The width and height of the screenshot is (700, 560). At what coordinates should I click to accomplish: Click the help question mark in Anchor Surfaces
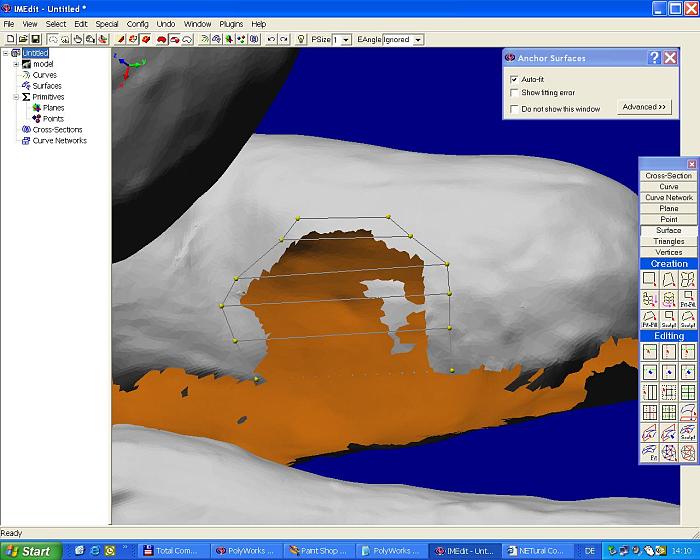[x=654, y=58]
